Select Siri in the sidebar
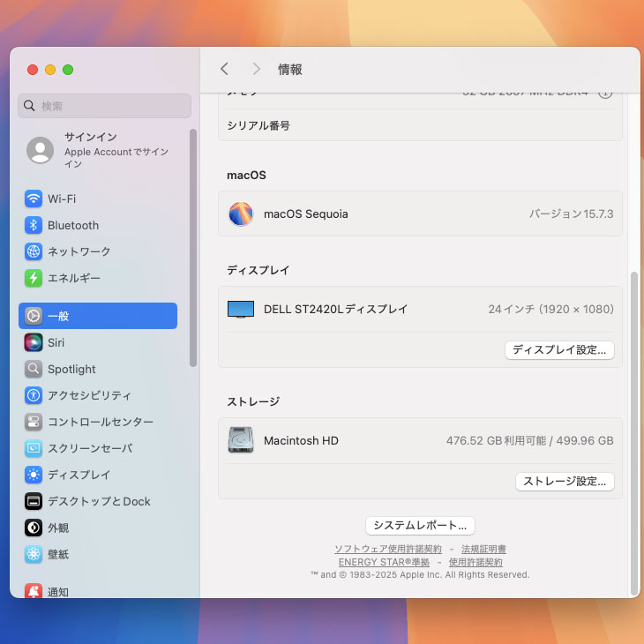Screen dimensions: 644x644 pos(56,342)
